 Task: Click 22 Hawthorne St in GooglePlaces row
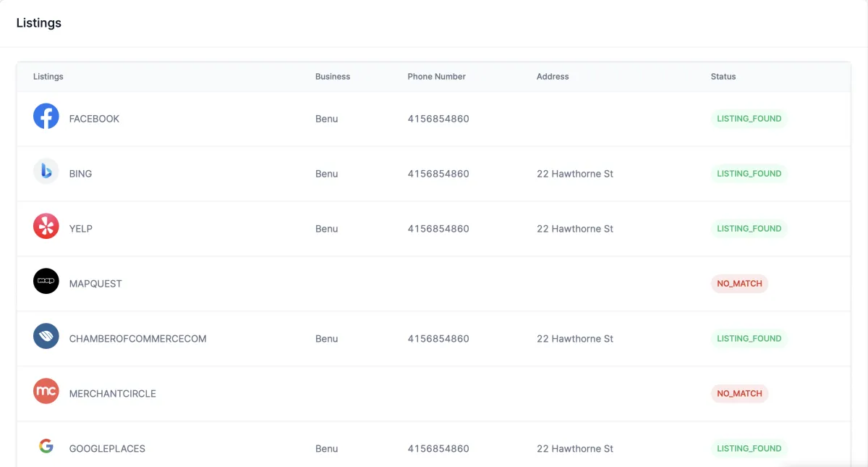pyautogui.click(x=575, y=449)
